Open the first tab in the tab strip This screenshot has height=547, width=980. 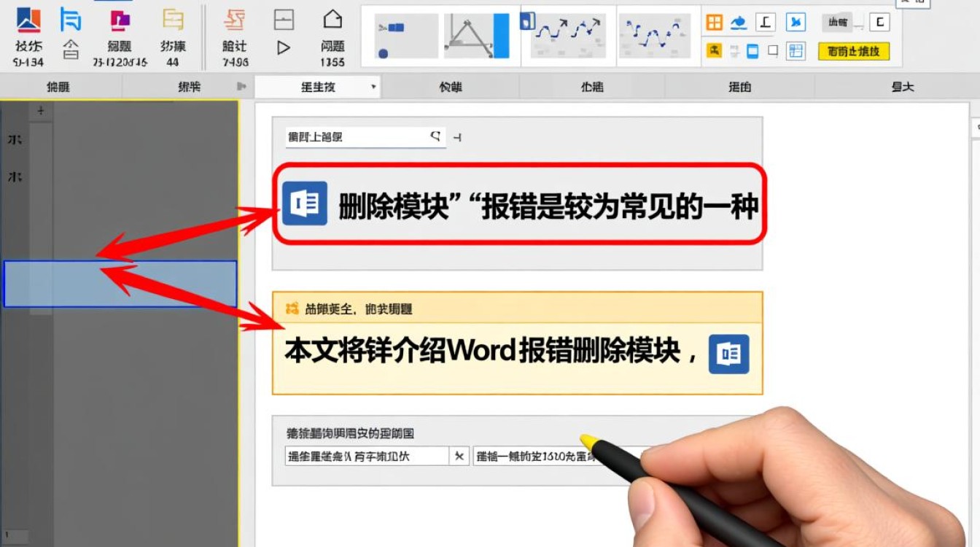click(x=59, y=87)
